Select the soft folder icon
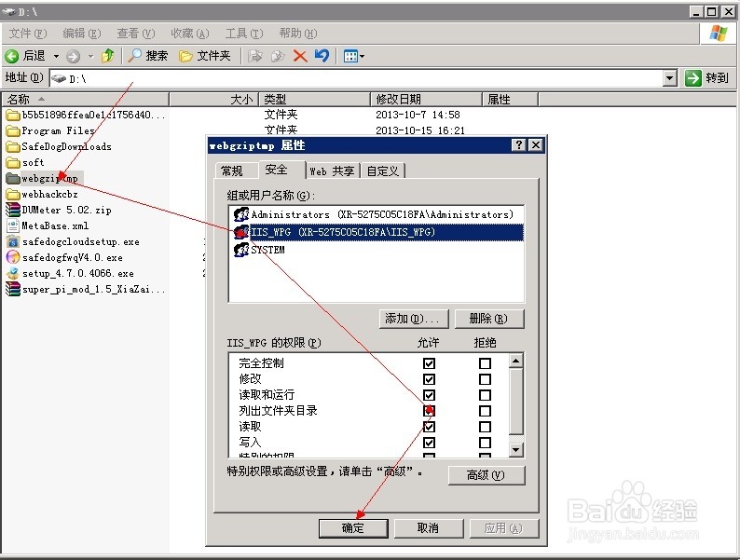This screenshot has width=740, height=560. [13, 163]
